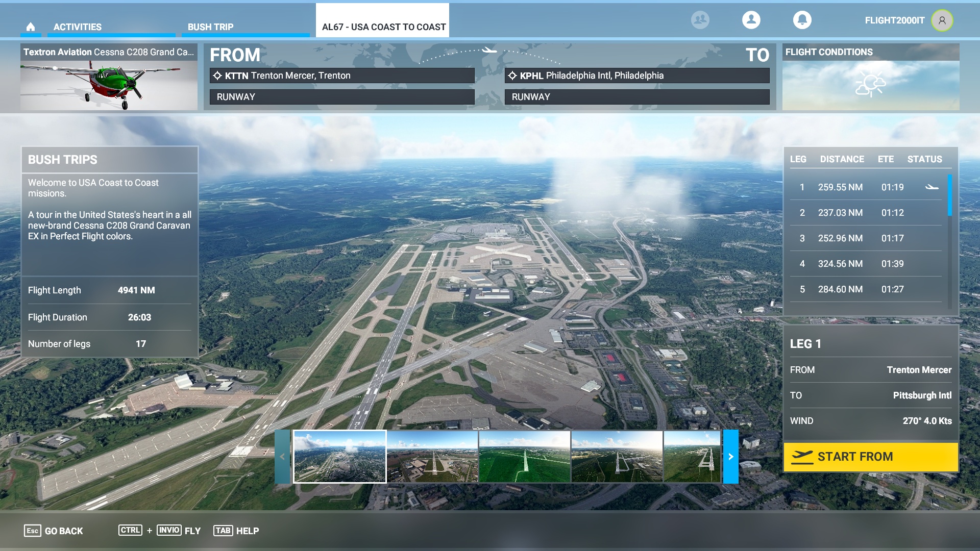Click the airplane status icon for leg 1
Screen dimensions: 980x551
[932, 187]
